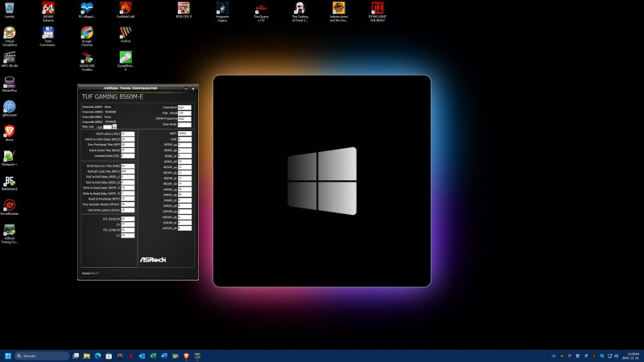Viewport: 644px width, 362px height.
Task: Open the Dying Light The Beast shortcut
Action: [378, 9]
